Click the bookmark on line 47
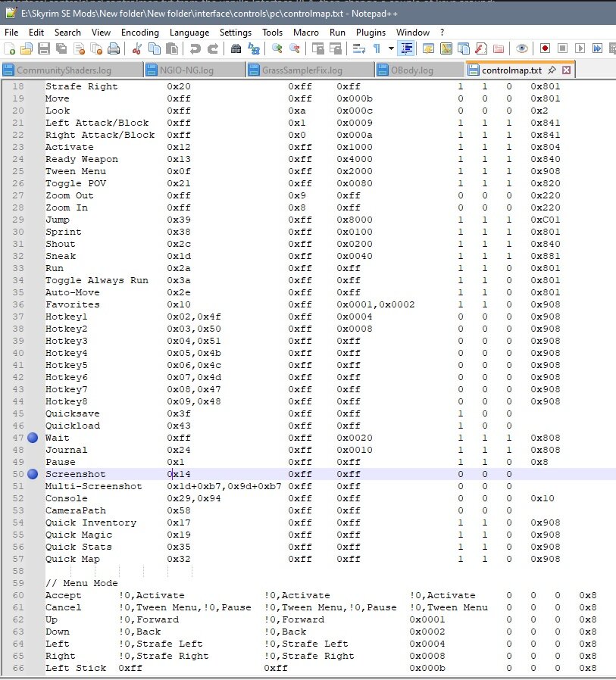The width and height of the screenshot is (616, 680). (x=33, y=438)
